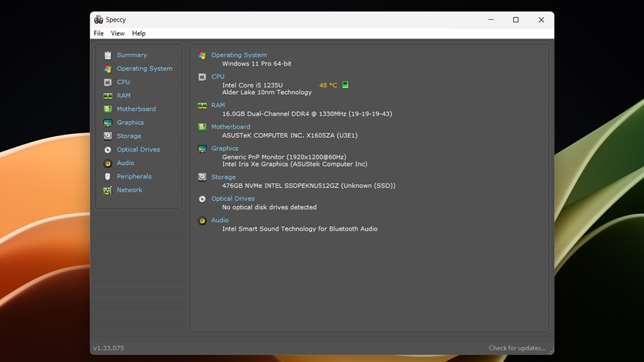Click the CPU heading link in summary

218,77
